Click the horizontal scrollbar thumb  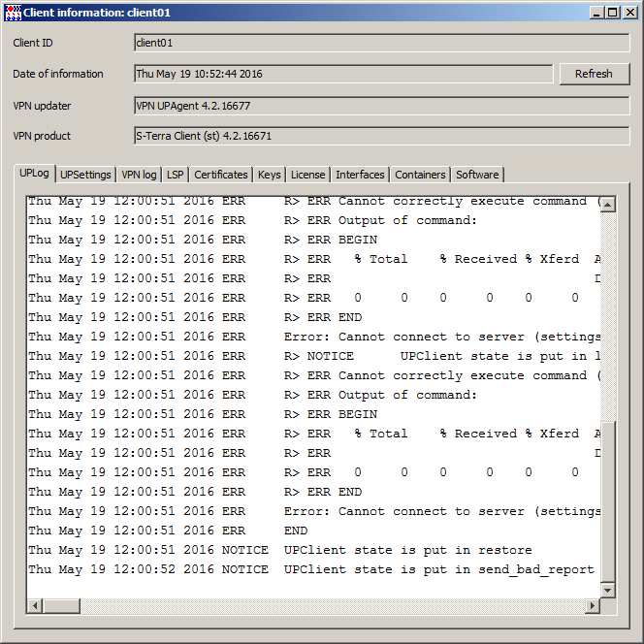pos(62,606)
